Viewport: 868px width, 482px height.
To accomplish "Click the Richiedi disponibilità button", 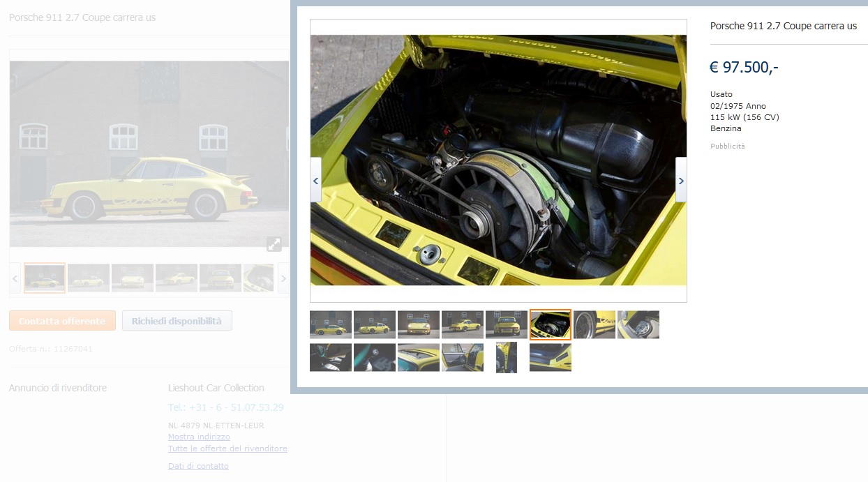I will 177,321.
